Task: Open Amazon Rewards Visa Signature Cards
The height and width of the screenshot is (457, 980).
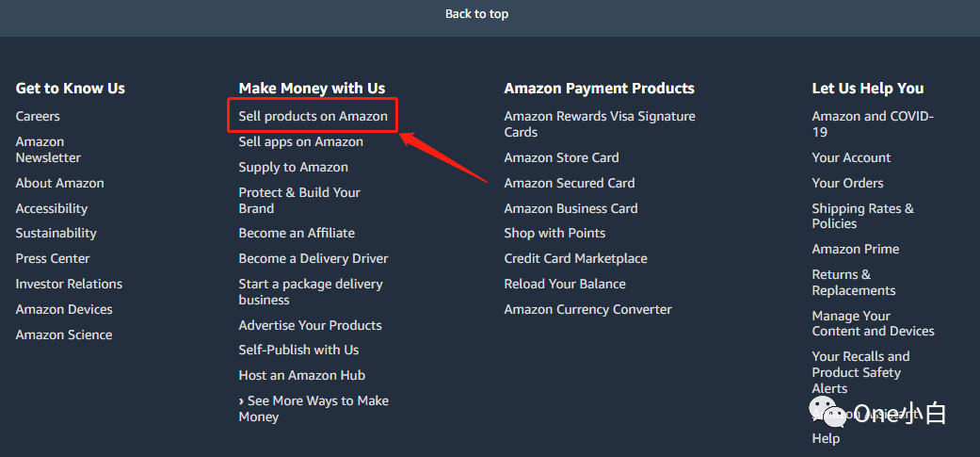Action: pos(599,123)
